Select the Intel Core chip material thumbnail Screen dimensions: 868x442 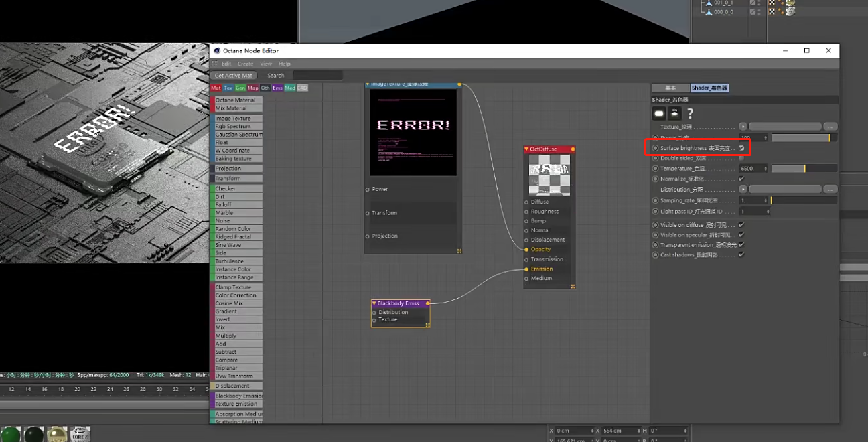[80, 435]
